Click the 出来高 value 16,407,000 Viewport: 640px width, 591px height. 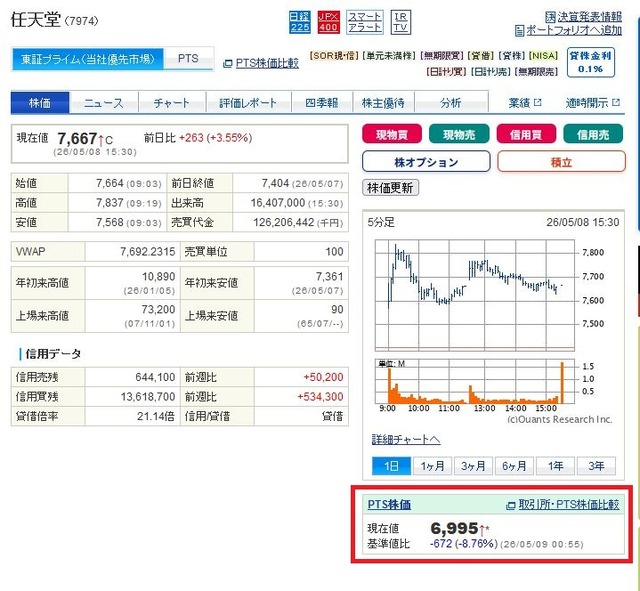tap(278, 203)
